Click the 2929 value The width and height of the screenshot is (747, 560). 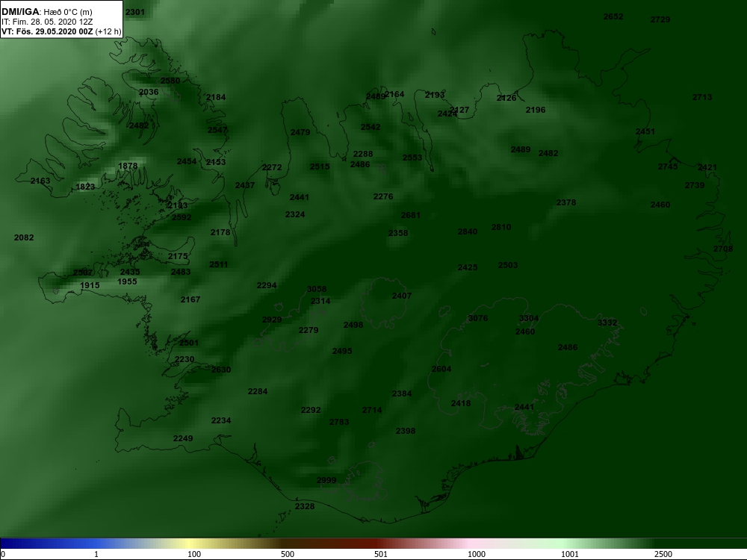coord(272,320)
